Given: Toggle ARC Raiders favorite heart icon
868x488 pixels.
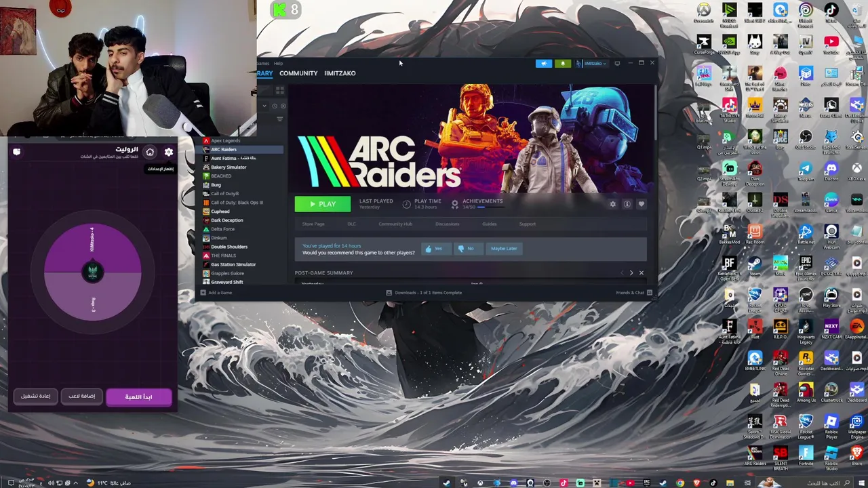Looking at the screenshot, I should coord(642,204).
